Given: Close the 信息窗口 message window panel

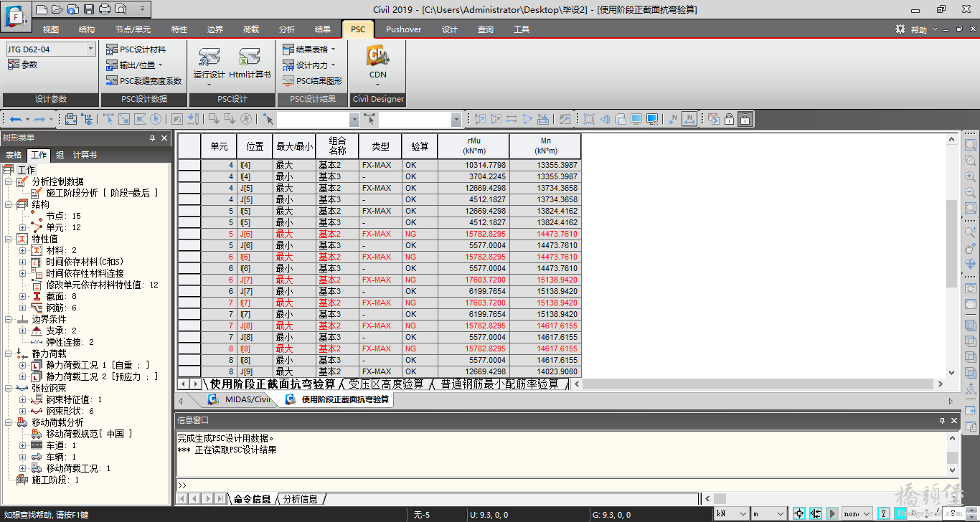Looking at the screenshot, I should click(x=954, y=420).
